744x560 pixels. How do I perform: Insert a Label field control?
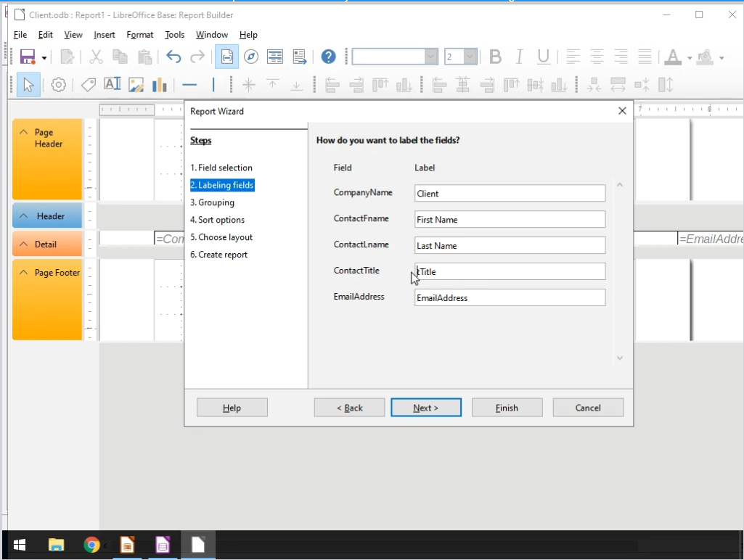[x=89, y=85]
